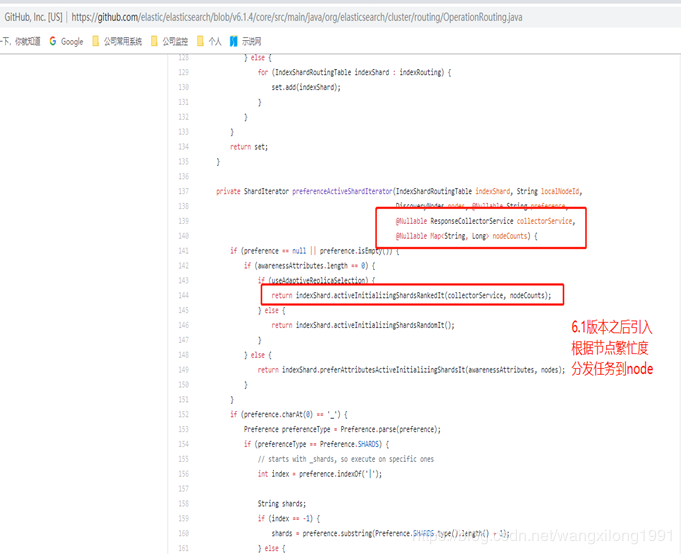681x554 pixels.
Task: Select line number 134
Action: coord(183,147)
